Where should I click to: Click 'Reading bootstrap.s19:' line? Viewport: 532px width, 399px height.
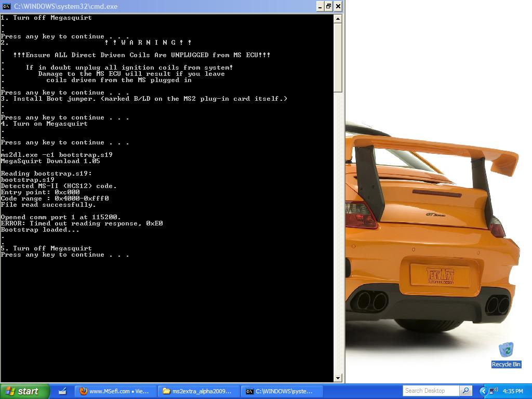46,174
